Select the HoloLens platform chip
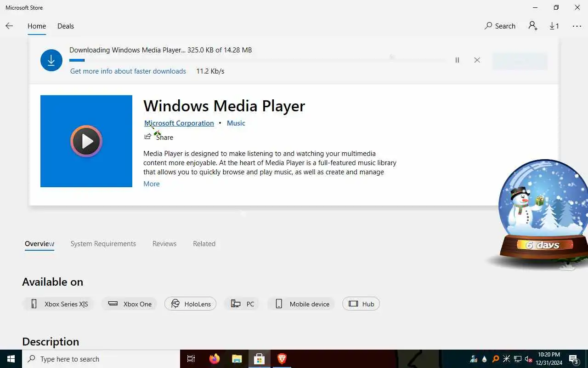Viewport: 588px width, 368px height. pos(190,304)
